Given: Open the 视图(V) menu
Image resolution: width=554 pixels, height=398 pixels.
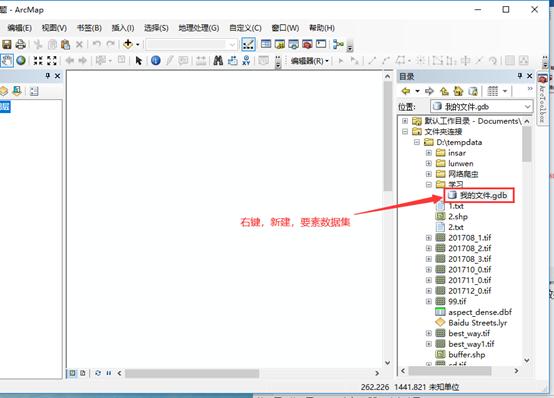Looking at the screenshot, I should (x=54, y=28).
